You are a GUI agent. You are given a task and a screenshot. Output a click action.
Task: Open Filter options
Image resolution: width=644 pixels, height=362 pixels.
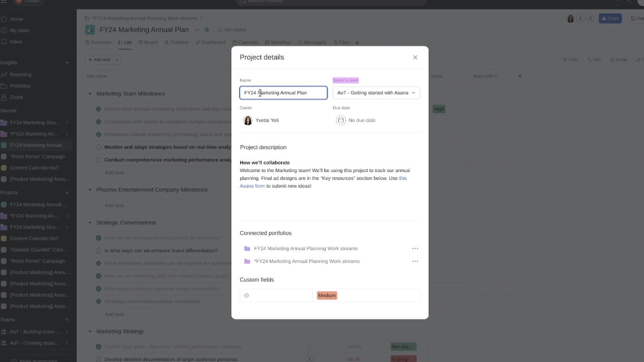pyautogui.click(x=570, y=60)
